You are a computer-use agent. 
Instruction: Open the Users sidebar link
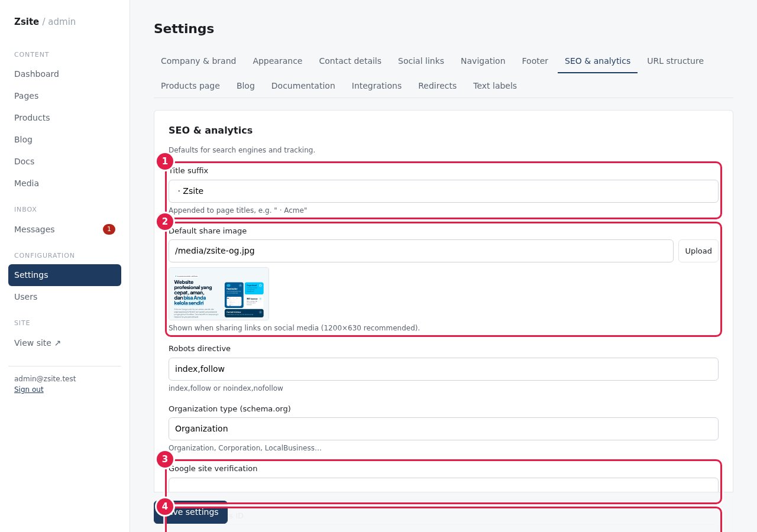pos(64,297)
